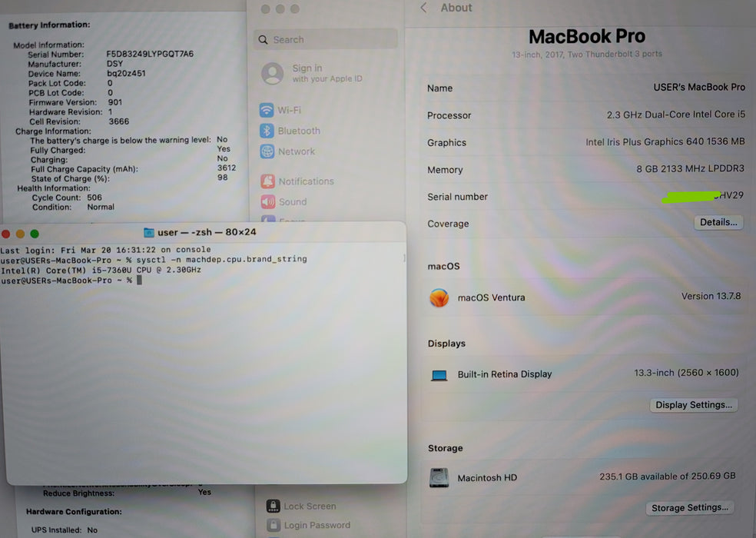The height and width of the screenshot is (538, 756).
Task: Click the 13.3-inch (2560 × 1600) resolution text
Action: 686,373
